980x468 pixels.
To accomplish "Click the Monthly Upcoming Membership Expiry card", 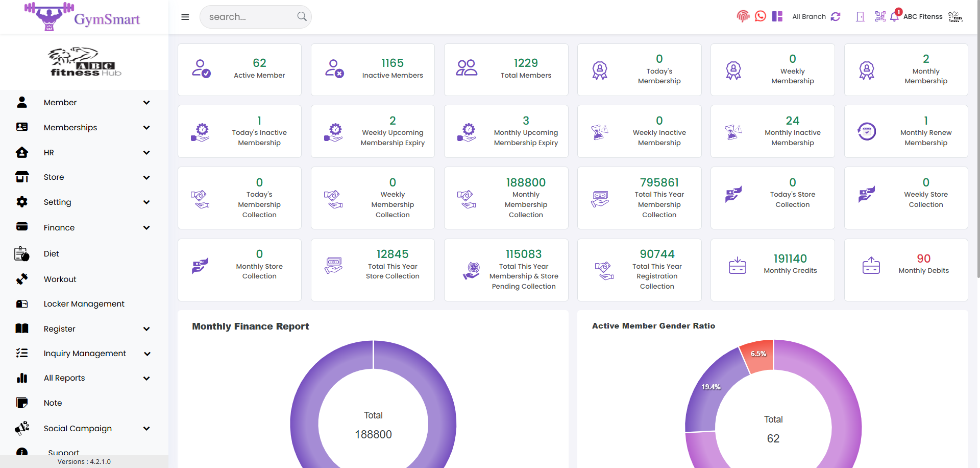I will click(506, 131).
